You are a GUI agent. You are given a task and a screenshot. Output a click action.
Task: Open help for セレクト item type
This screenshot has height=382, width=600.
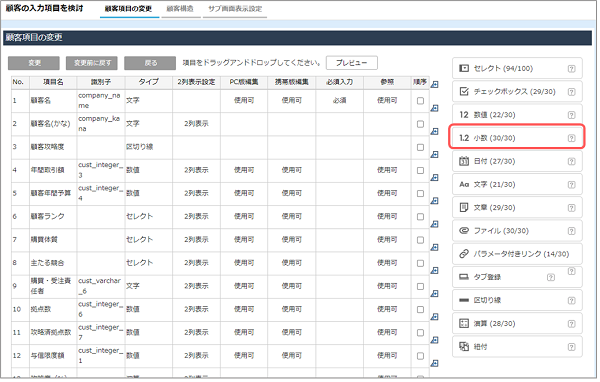[571, 69]
